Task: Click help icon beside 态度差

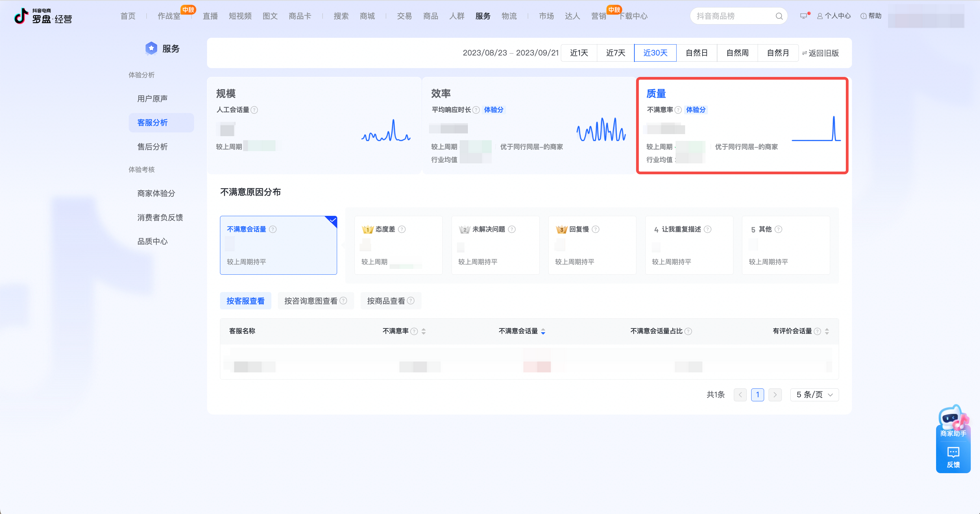Action: (402, 229)
